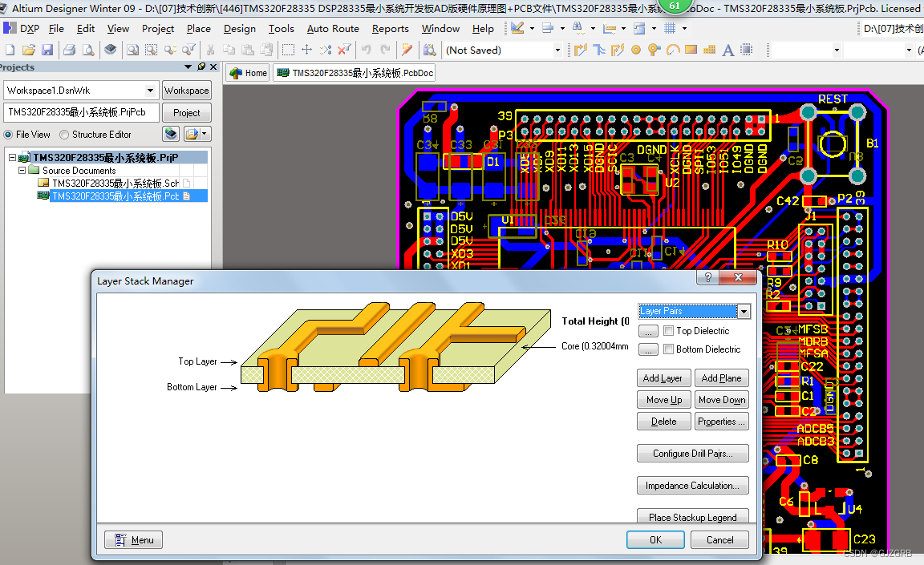Enable the Top Dielectric checkbox
The image size is (924, 565).
click(668, 331)
